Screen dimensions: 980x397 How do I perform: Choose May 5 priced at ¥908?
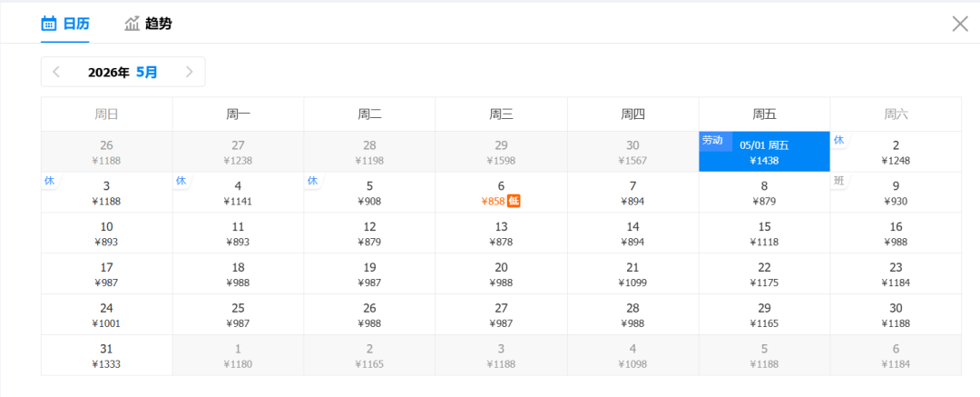click(369, 193)
